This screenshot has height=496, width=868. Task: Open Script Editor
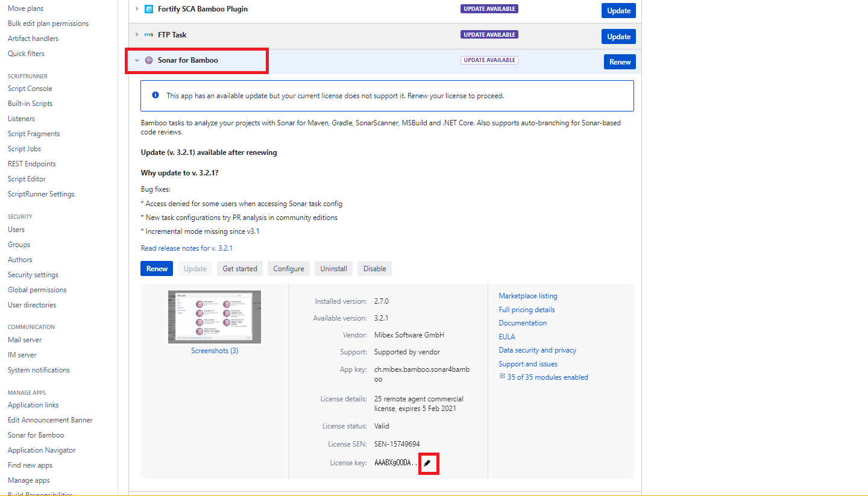click(27, 179)
